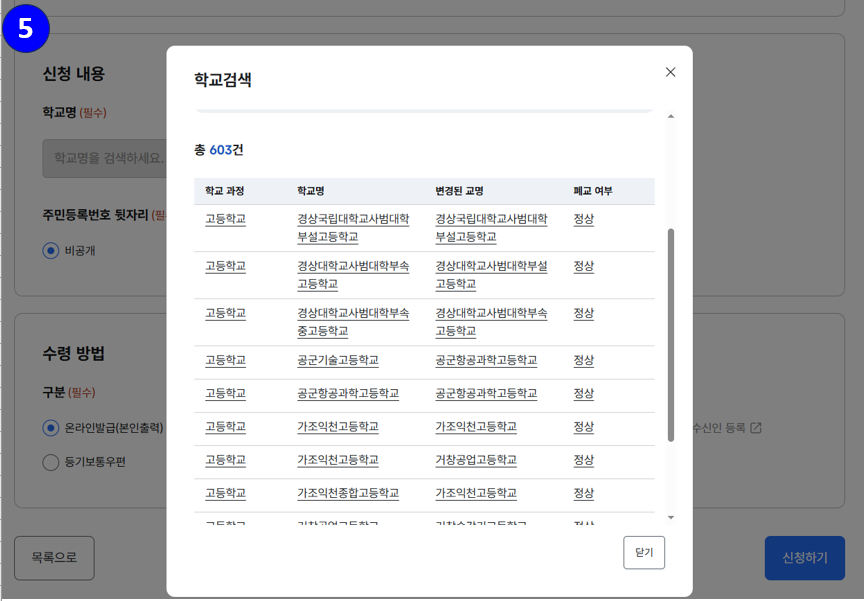The height and width of the screenshot is (601, 864).
Task: Select school 경상대학교사범대학부속중고등학교
Action: coord(353,322)
